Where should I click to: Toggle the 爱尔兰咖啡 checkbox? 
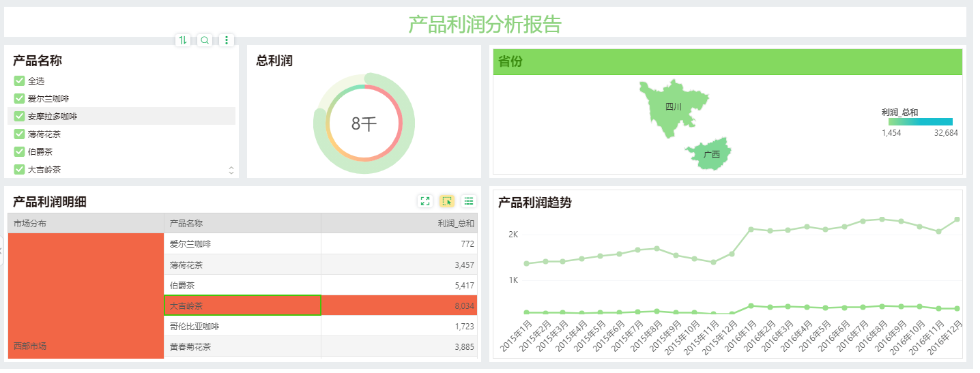pyautogui.click(x=19, y=99)
